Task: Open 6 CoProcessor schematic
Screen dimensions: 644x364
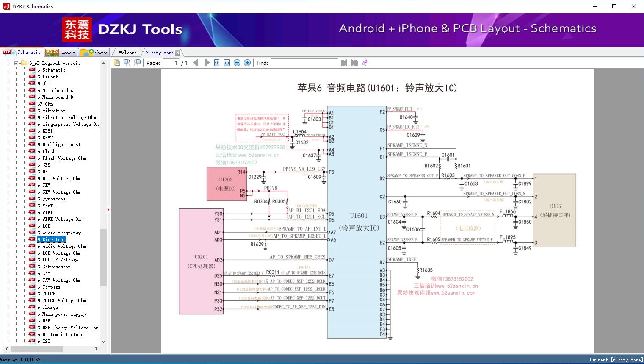Action: point(54,267)
